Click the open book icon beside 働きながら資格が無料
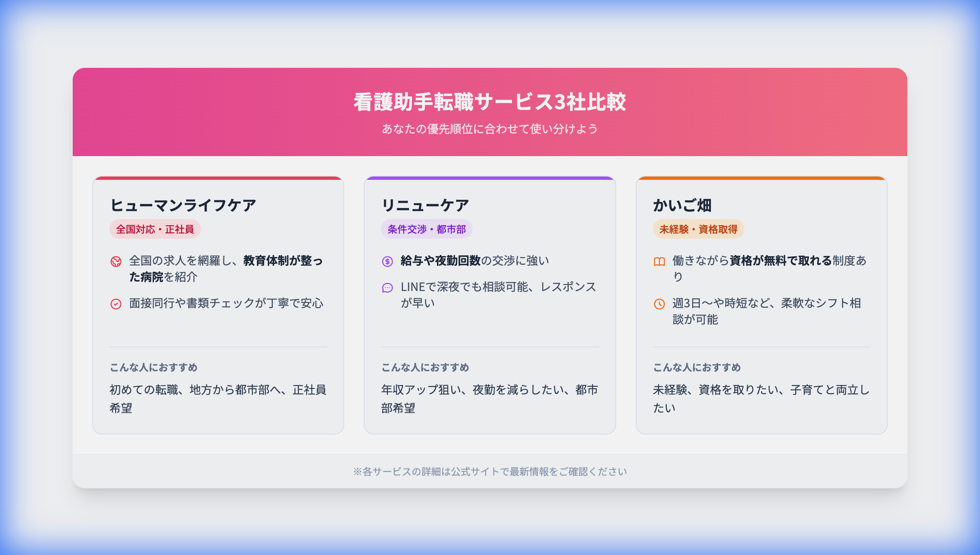 coord(659,262)
